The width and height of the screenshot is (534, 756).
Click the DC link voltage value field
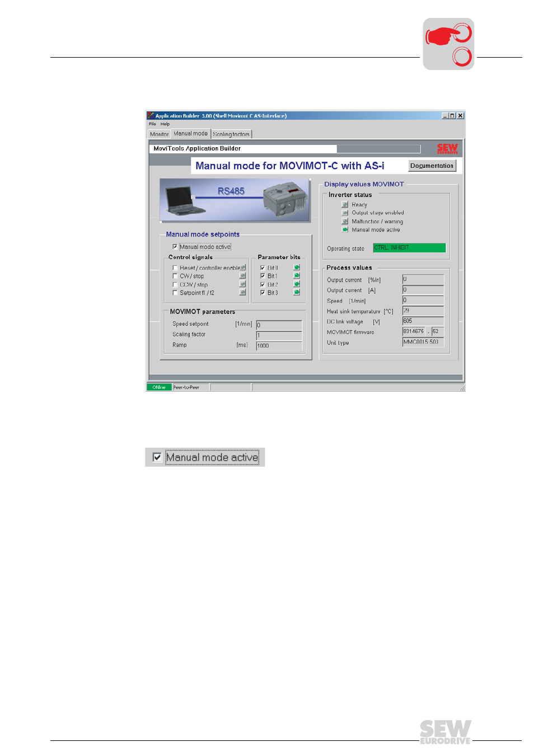(423, 321)
